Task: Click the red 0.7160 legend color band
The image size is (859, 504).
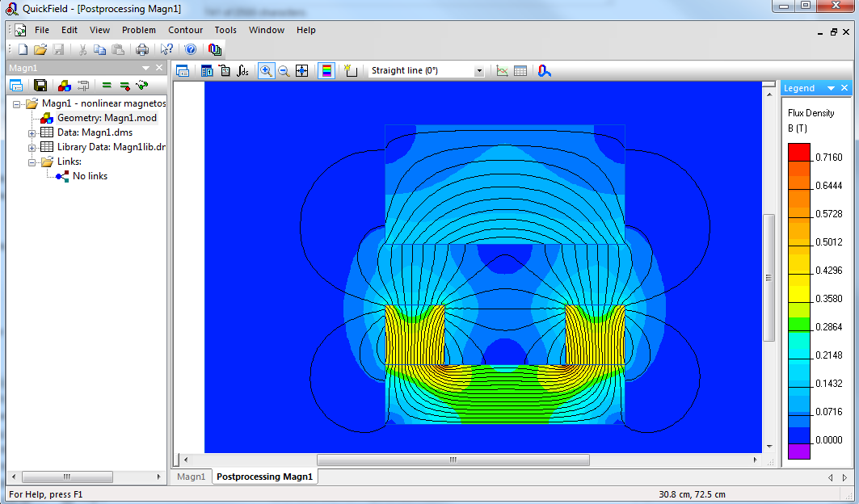Action: [798, 153]
